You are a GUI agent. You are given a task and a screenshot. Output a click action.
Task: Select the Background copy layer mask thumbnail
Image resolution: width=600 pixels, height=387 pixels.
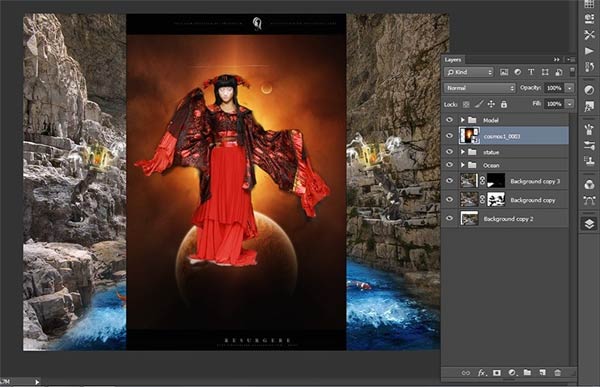click(496, 199)
